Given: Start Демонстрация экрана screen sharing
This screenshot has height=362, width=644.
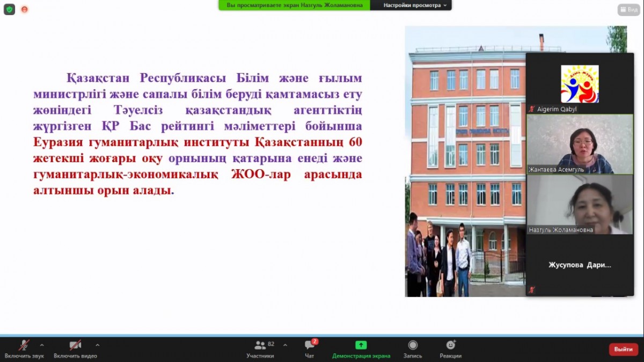Looking at the screenshot, I should click(x=361, y=348).
